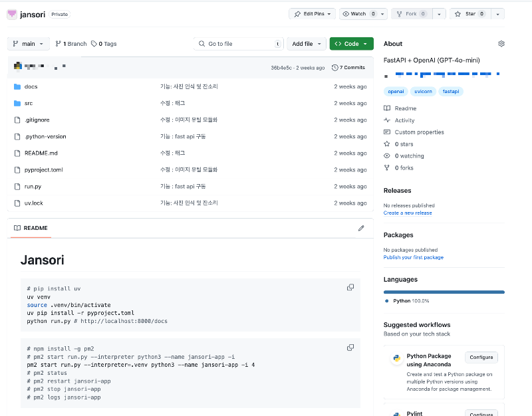
Task: Click the Python 100.0% language entry
Action: [408, 301]
